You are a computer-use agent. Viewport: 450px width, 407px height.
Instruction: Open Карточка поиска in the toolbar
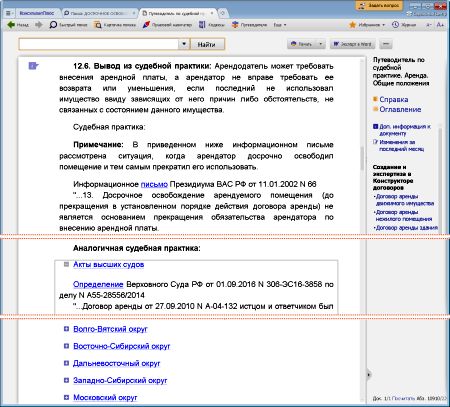115,25
